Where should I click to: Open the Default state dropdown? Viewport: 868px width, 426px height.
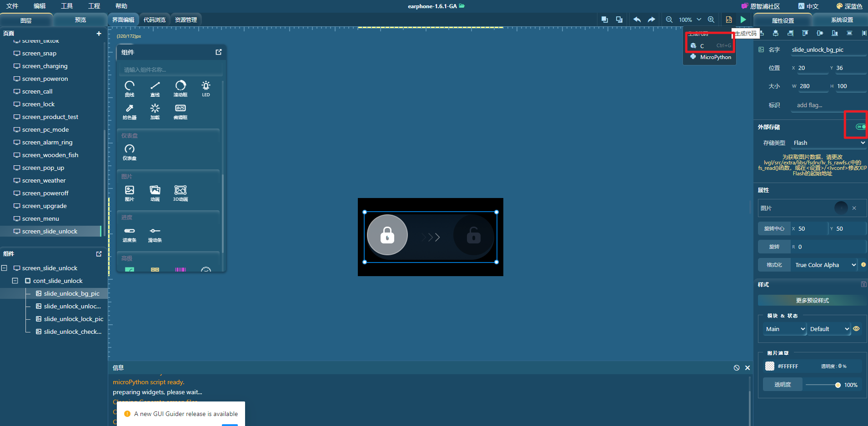coord(829,329)
